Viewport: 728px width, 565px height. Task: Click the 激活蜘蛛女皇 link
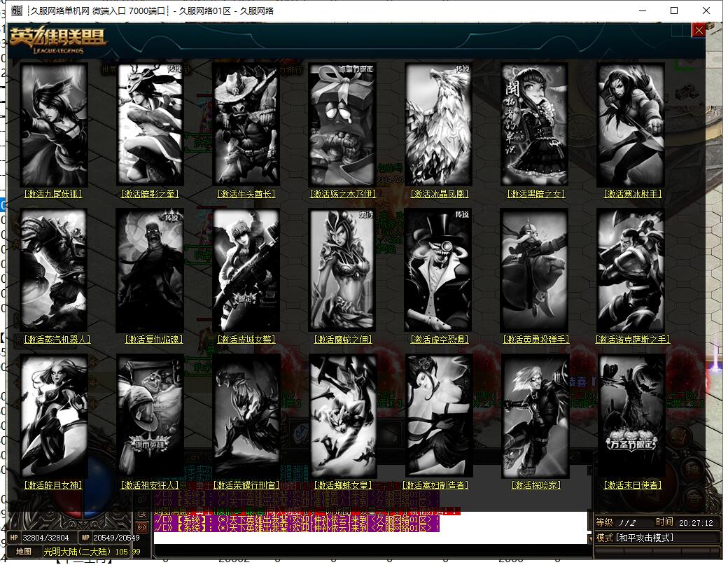pos(343,485)
